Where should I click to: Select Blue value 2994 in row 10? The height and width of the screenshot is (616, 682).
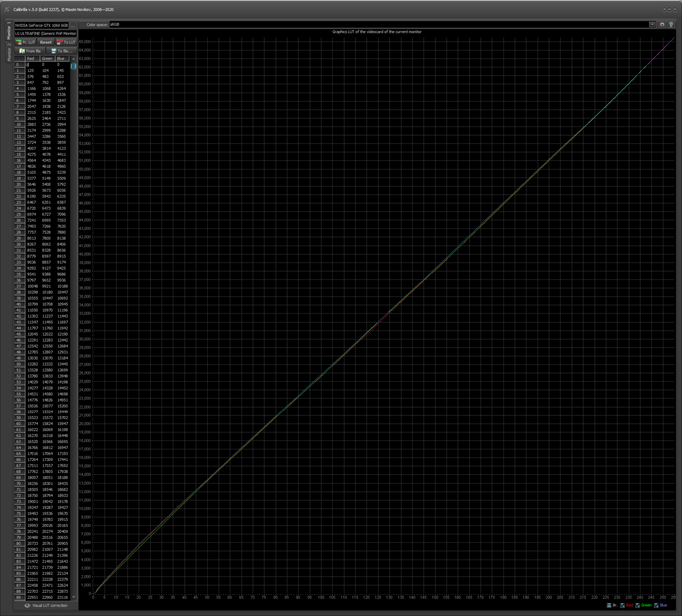(63, 125)
